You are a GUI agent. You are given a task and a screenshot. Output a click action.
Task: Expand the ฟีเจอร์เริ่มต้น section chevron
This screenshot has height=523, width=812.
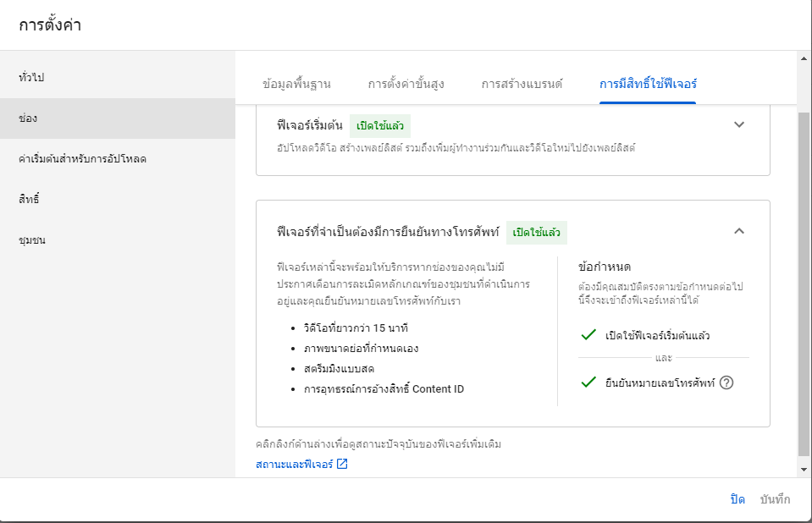(739, 125)
